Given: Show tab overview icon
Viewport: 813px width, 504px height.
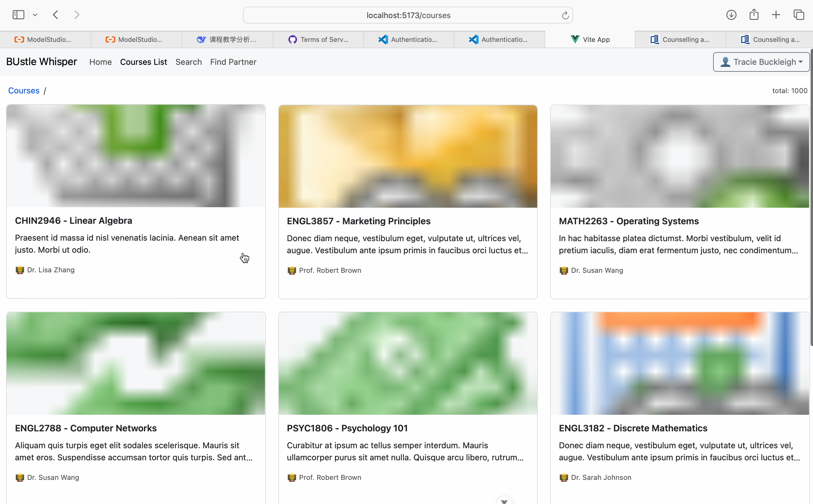Looking at the screenshot, I should (799, 15).
